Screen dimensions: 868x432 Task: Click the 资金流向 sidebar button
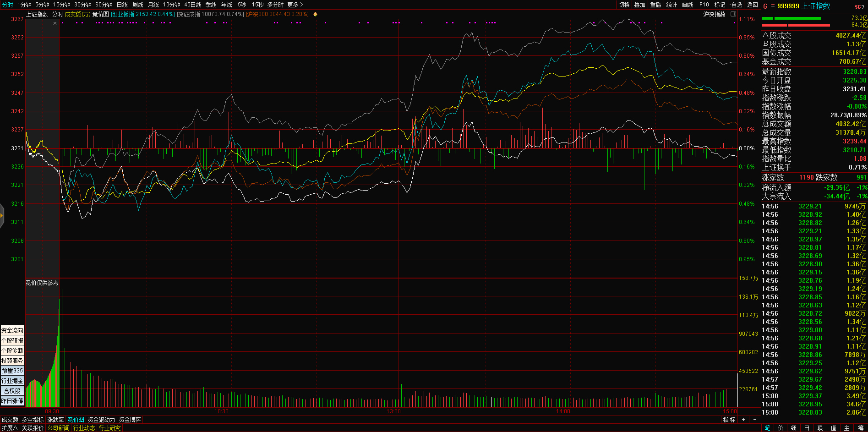(x=12, y=330)
